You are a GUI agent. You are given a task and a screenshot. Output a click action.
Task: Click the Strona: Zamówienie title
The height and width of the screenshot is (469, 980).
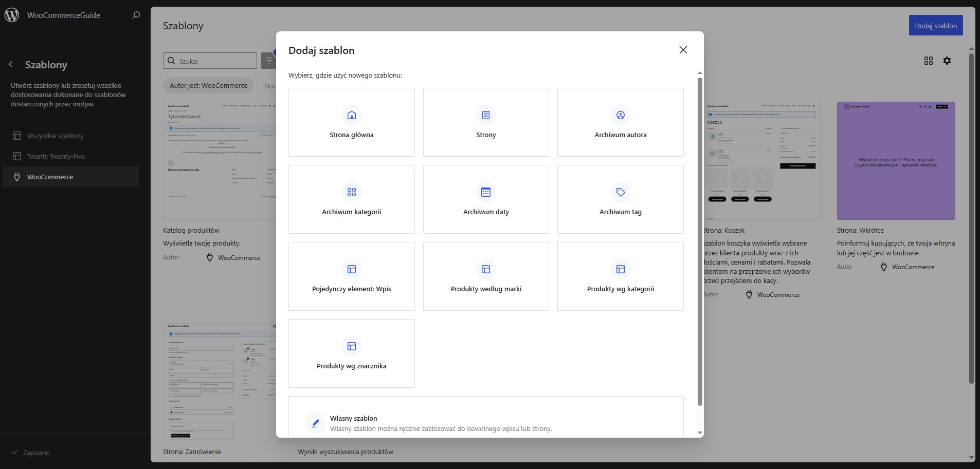click(x=192, y=452)
